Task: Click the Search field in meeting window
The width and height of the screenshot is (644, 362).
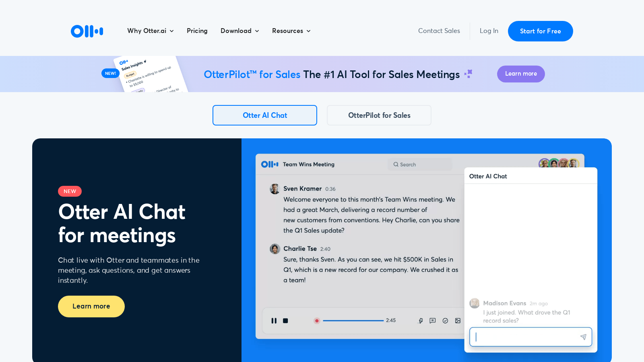Action: pyautogui.click(x=420, y=165)
